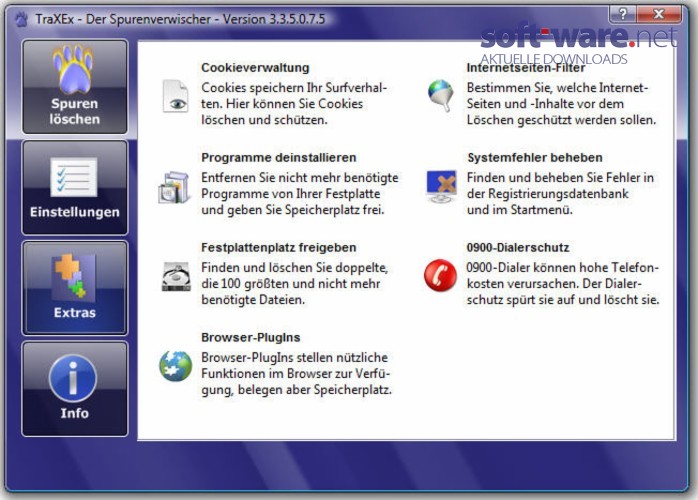Image resolution: width=698 pixels, height=500 pixels.
Task: Close the TraXEx window
Action: (x=659, y=14)
